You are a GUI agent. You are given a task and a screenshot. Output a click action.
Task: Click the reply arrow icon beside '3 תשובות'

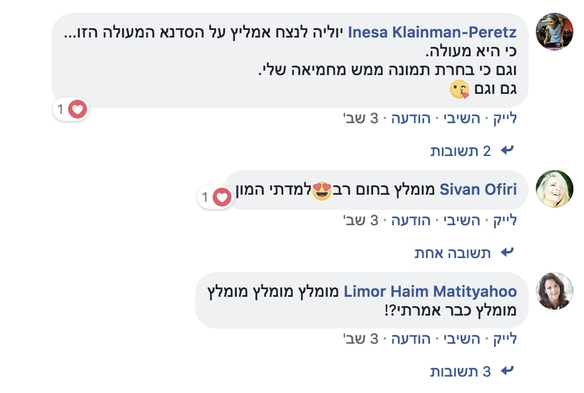click(507, 371)
